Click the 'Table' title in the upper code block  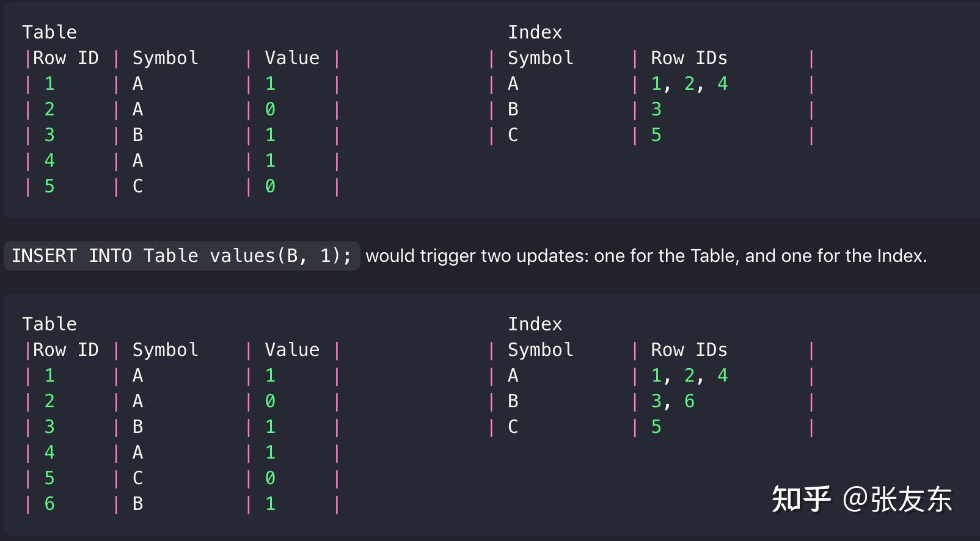49,32
